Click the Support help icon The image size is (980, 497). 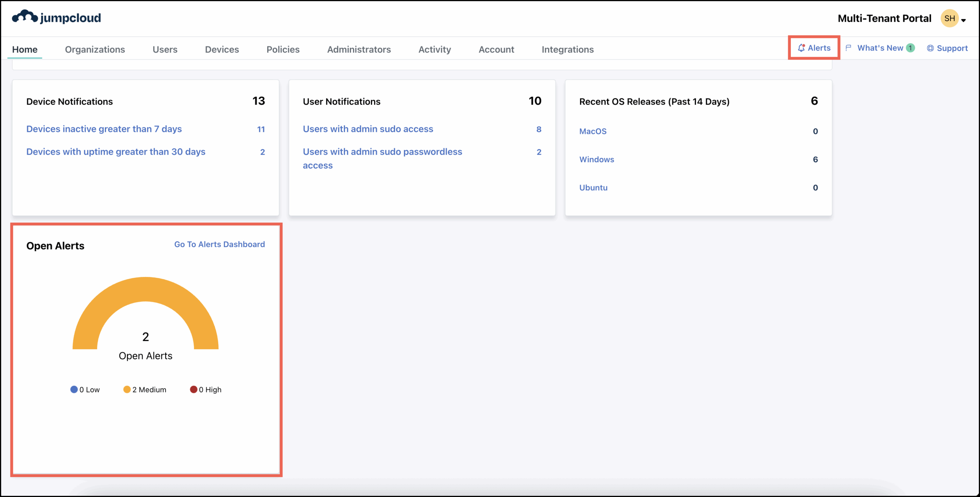pos(930,47)
